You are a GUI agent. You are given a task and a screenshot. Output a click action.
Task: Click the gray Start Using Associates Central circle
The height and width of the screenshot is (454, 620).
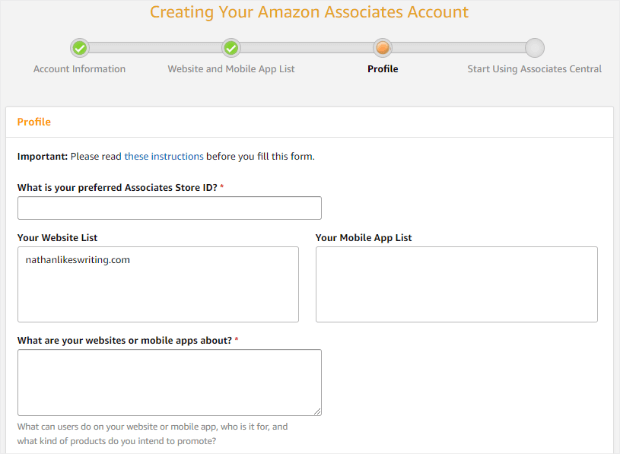(535, 48)
